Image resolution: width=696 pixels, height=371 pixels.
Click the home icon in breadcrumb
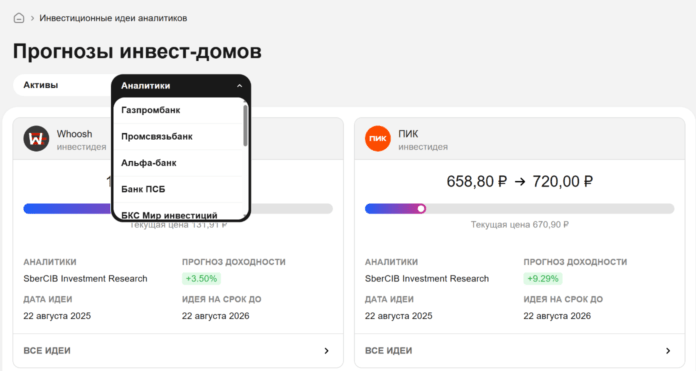(x=19, y=18)
